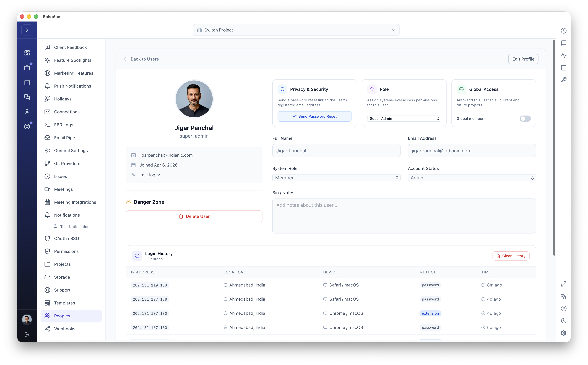
Task: Select Peoples in the side menu
Action: [x=71, y=316]
